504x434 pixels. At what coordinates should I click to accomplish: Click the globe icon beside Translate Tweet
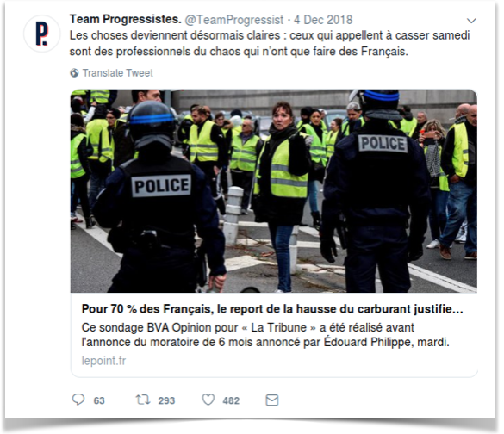click(74, 73)
